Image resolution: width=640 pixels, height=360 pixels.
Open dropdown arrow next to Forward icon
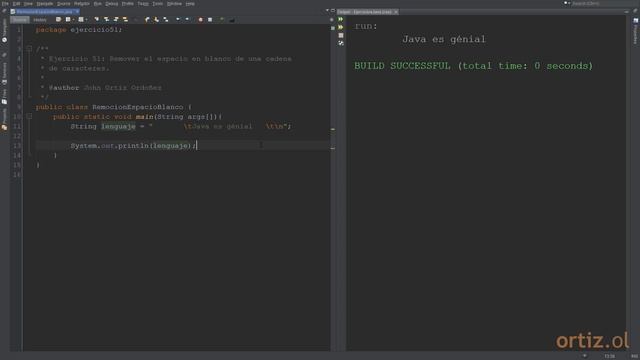point(86,19)
